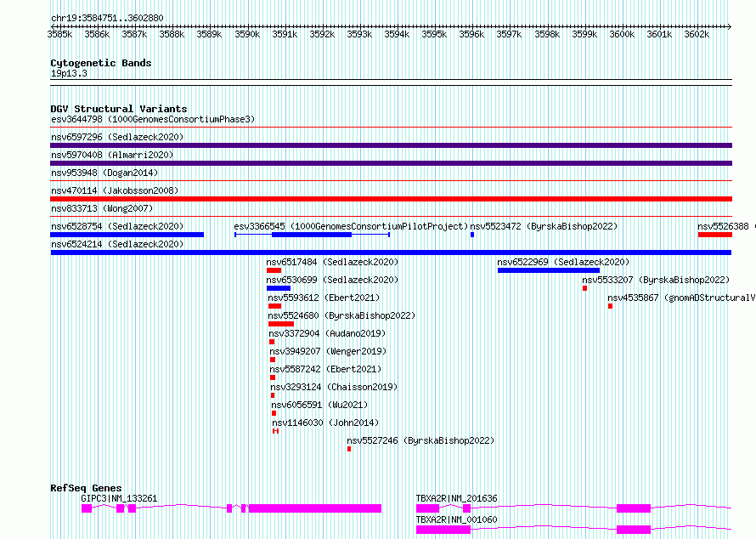Click the 3590k ruler tick label
Image resolution: width=756 pixels, height=539 pixels.
coord(247,34)
